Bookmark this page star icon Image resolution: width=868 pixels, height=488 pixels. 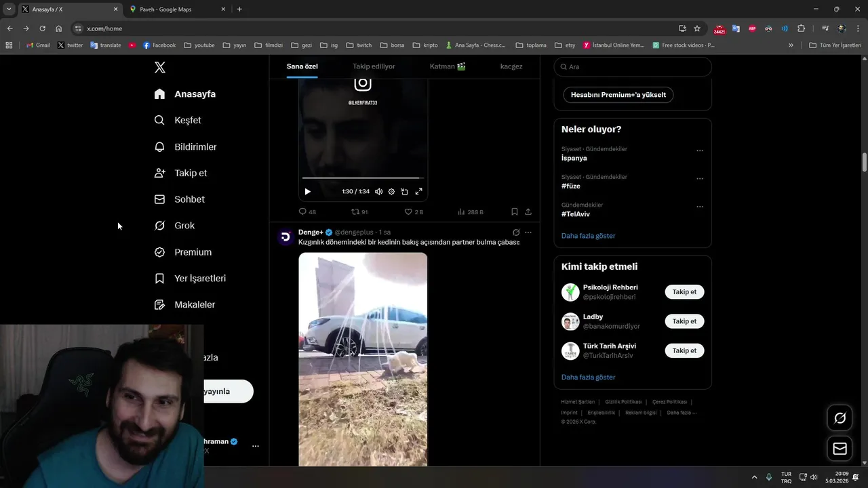point(697,28)
